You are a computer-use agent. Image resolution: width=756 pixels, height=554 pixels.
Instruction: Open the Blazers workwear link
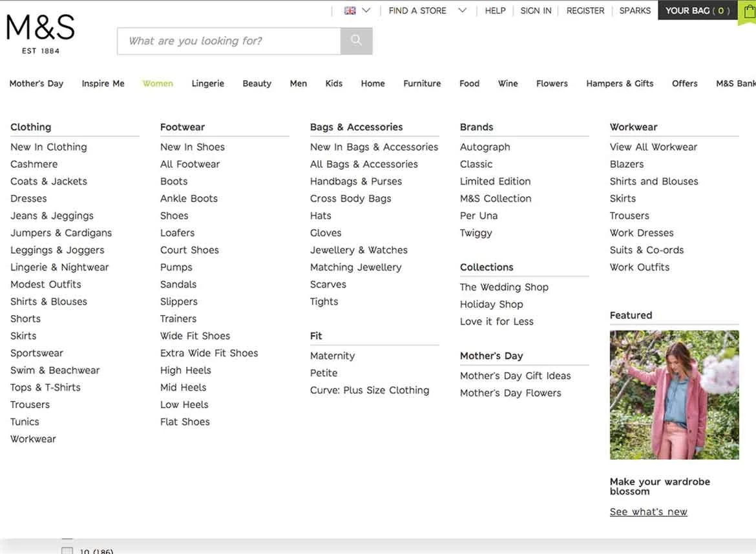626,164
